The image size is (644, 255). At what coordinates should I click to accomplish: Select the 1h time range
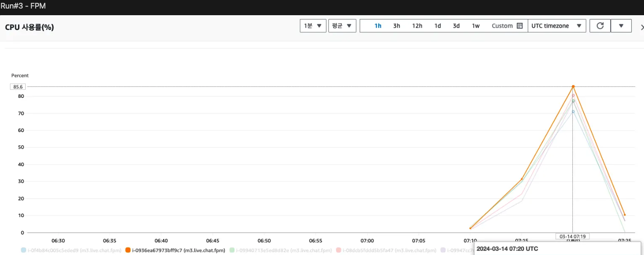378,26
